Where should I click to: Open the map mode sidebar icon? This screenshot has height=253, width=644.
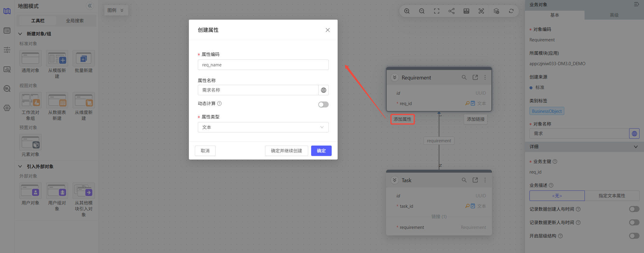tap(7, 11)
